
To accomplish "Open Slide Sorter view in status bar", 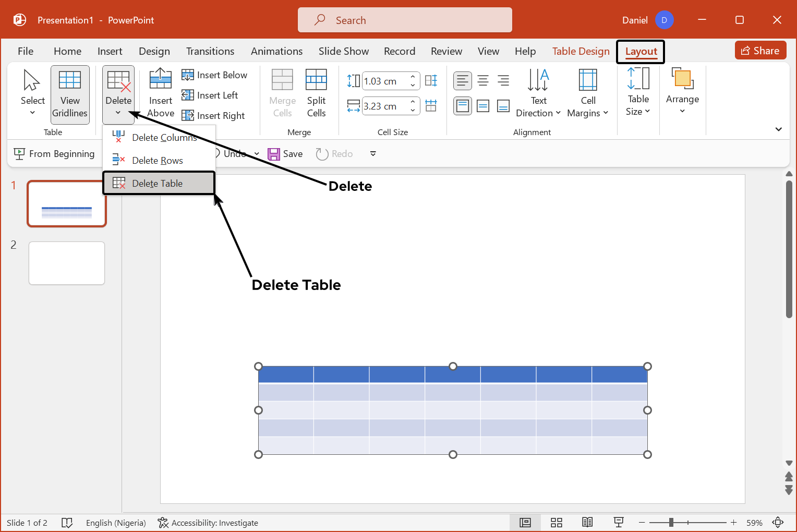I will point(556,523).
